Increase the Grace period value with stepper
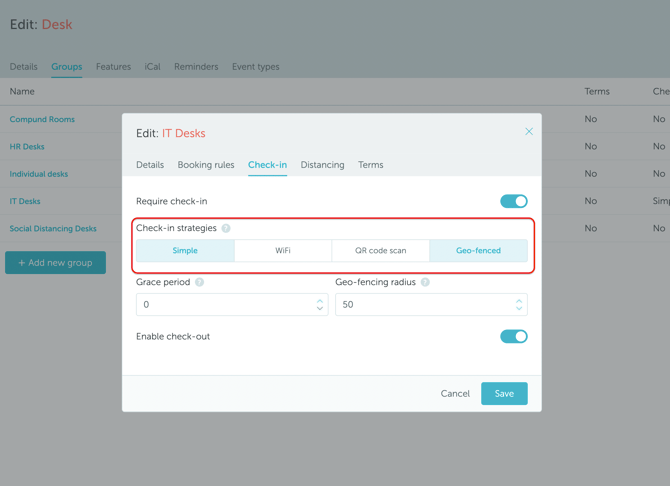The height and width of the screenshot is (486, 670). 320,300
